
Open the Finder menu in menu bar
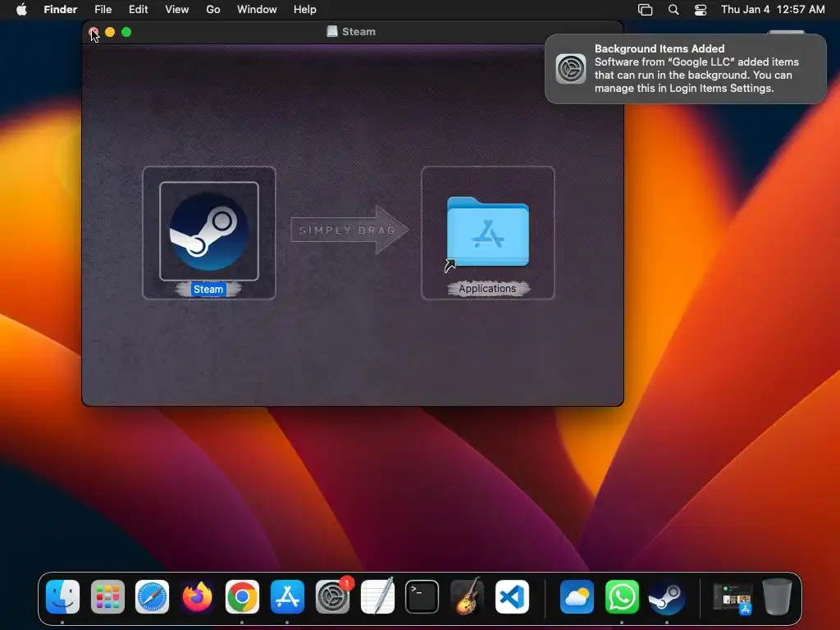[61, 10]
